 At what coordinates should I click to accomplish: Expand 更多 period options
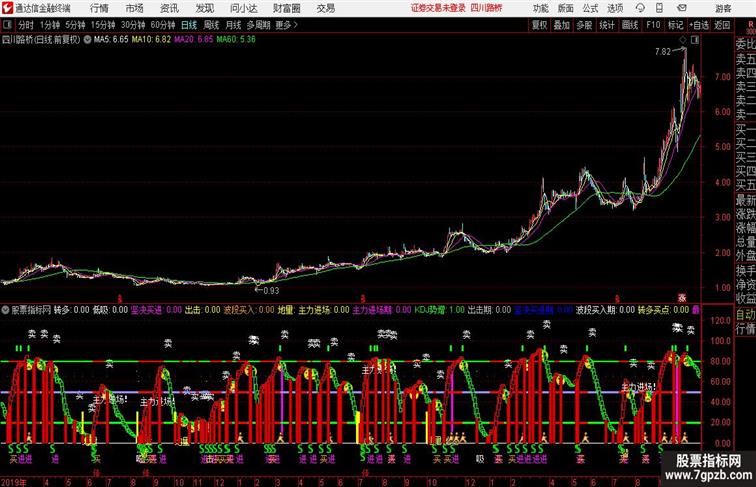coord(286,25)
